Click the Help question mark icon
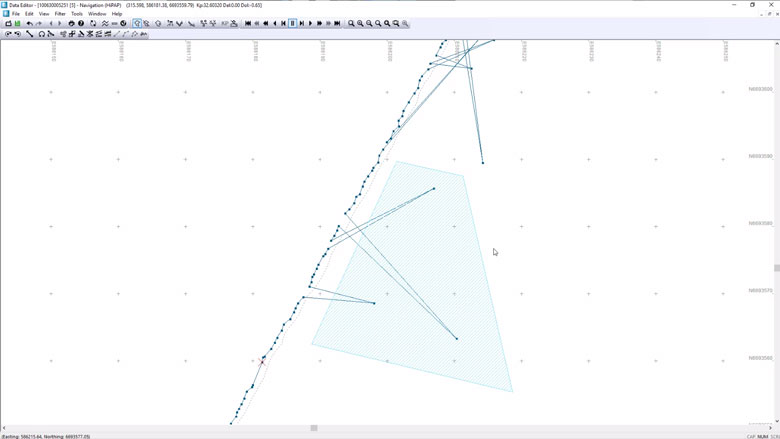 81,23
